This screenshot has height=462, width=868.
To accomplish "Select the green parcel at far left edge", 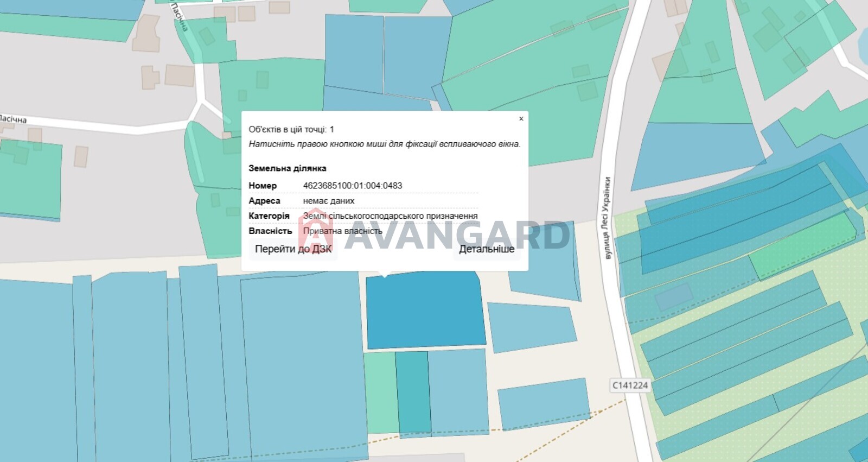I will pyautogui.click(x=30, y=179).
